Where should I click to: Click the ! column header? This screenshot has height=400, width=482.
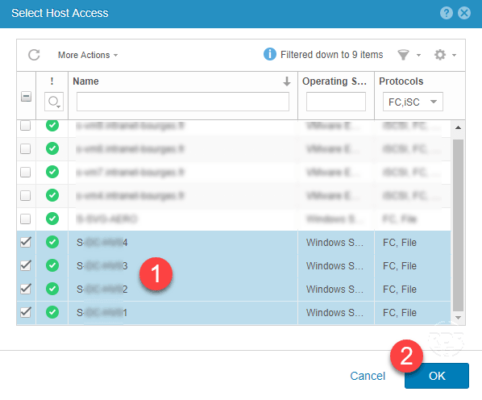pos(52,81)
